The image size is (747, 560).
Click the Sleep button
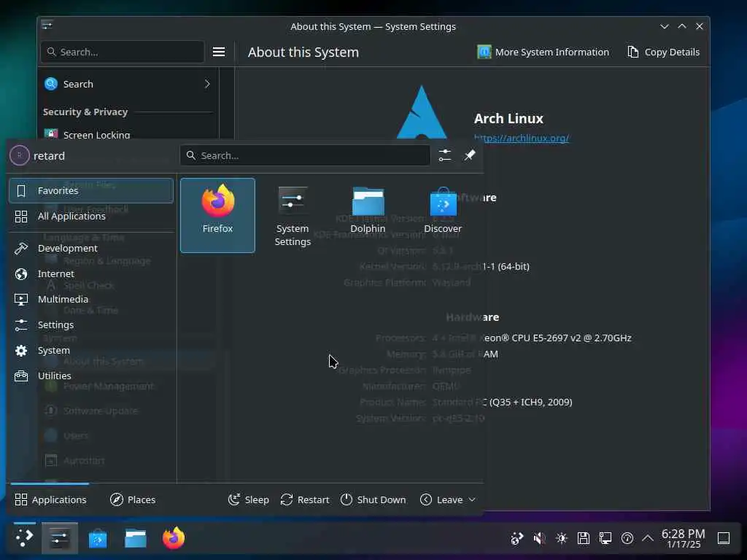point(249,499)
